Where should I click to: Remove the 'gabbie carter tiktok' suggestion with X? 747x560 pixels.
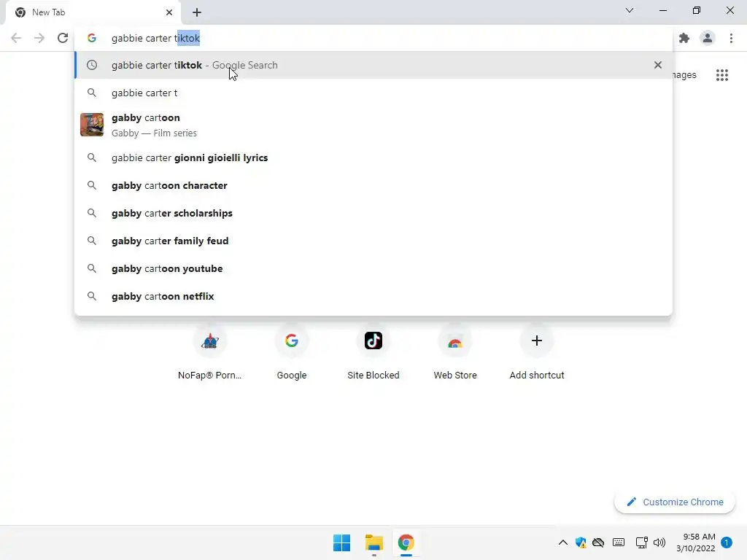coord(658,65)
